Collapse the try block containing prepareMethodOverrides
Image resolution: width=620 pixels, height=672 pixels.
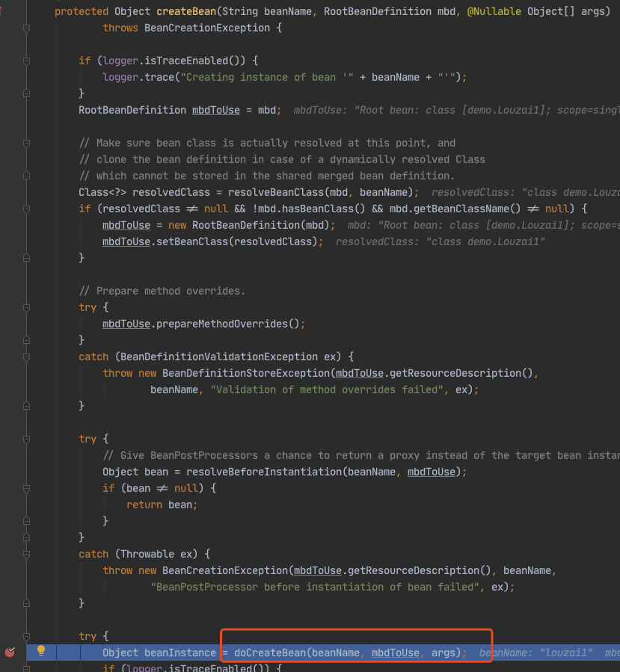point(27,308)
